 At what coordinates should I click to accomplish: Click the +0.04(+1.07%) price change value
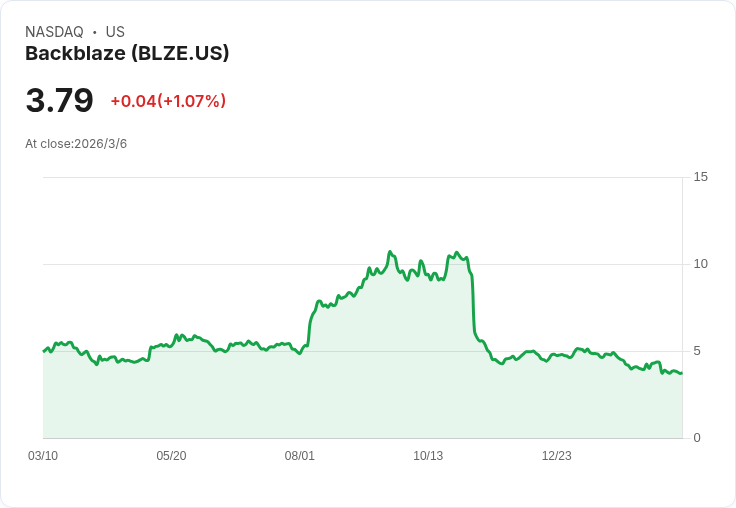(x=168, y=101)
